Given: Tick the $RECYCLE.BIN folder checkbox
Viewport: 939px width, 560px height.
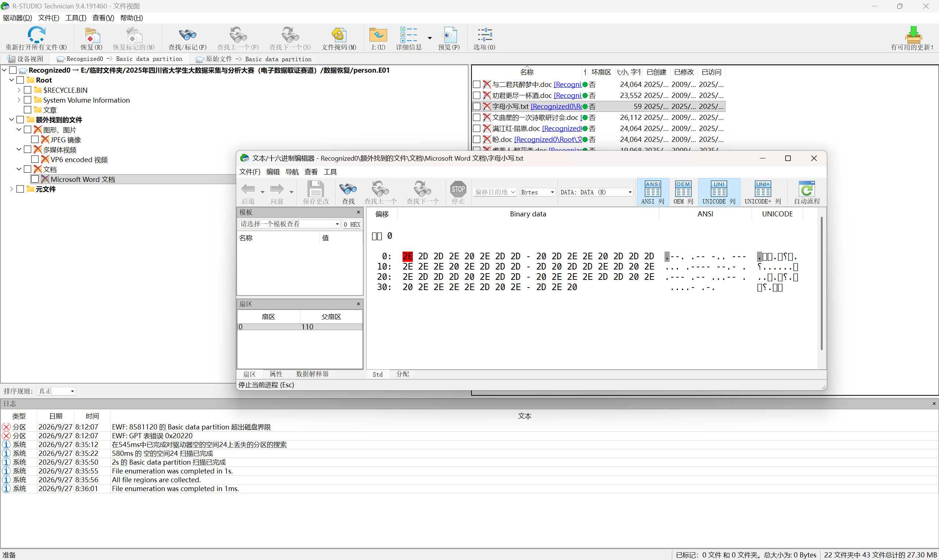Looking at the screenshot, I should 28,90.
